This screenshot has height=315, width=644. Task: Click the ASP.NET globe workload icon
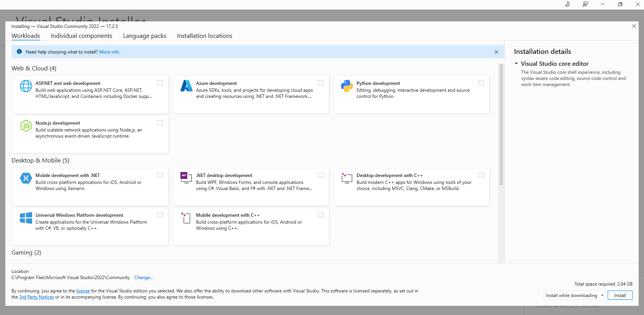(26, 86)
